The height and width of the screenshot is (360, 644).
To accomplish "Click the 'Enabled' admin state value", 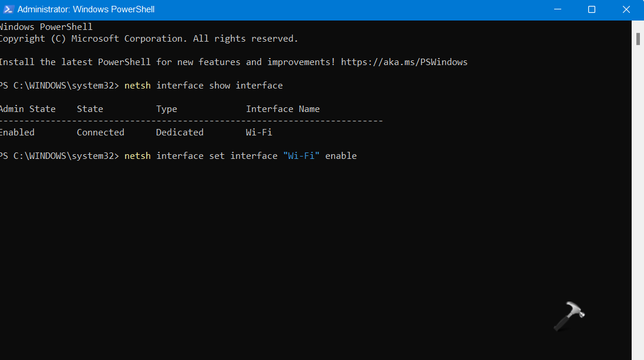I will 17,133.
